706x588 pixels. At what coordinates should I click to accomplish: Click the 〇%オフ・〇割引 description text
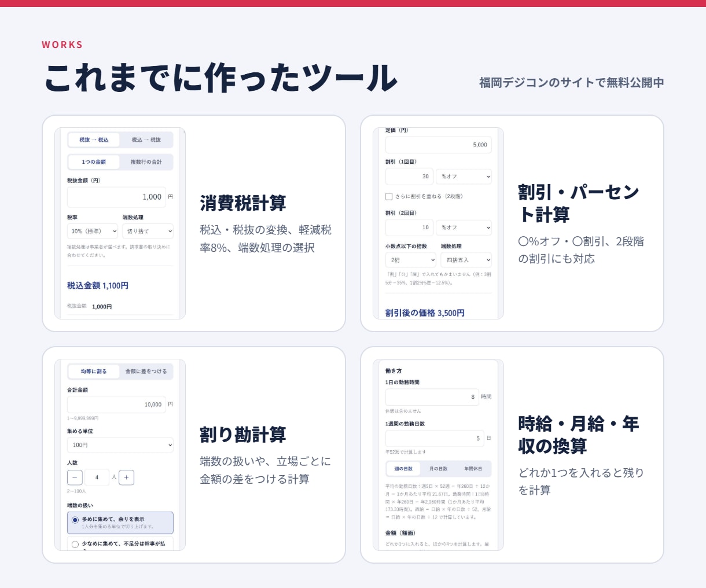[x=581, y=250]
